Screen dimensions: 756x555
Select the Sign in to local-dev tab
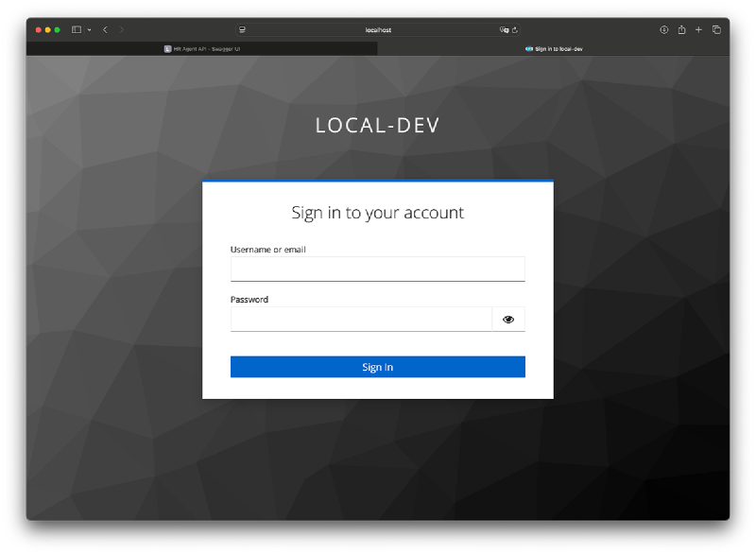point(554,49)
